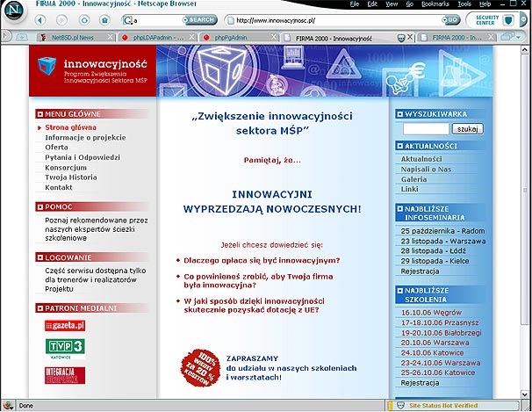Image resolution: width=532 pixels, height=412 pixels.
Task: Open the Oferta menu link
Action: click(57, 148)
